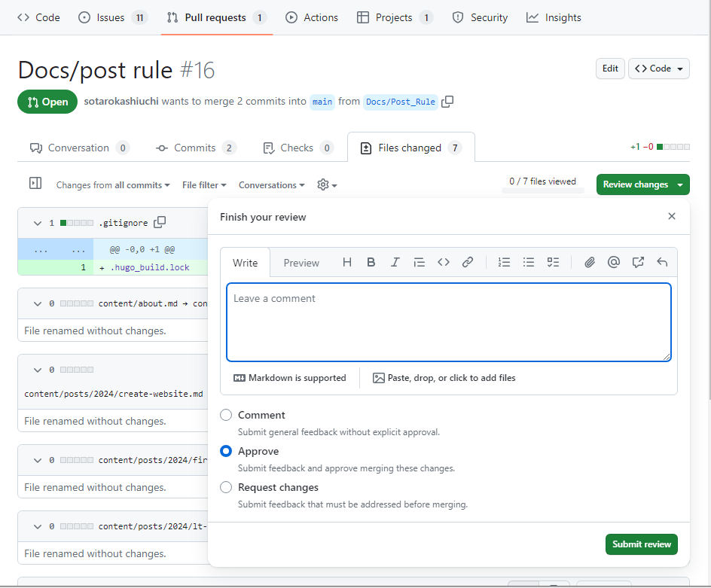The image size is (711, 588).
Task: Open the Code dropdown button
Action: pyautogui.click(x=659, y=69)
